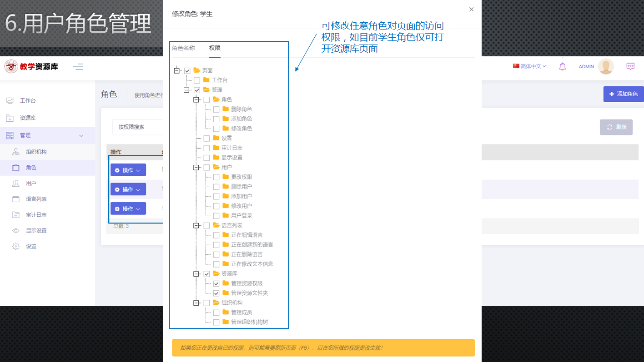The image size is (644, 362).
Task: Open the second row 操作 button
Action: [128, 189]
